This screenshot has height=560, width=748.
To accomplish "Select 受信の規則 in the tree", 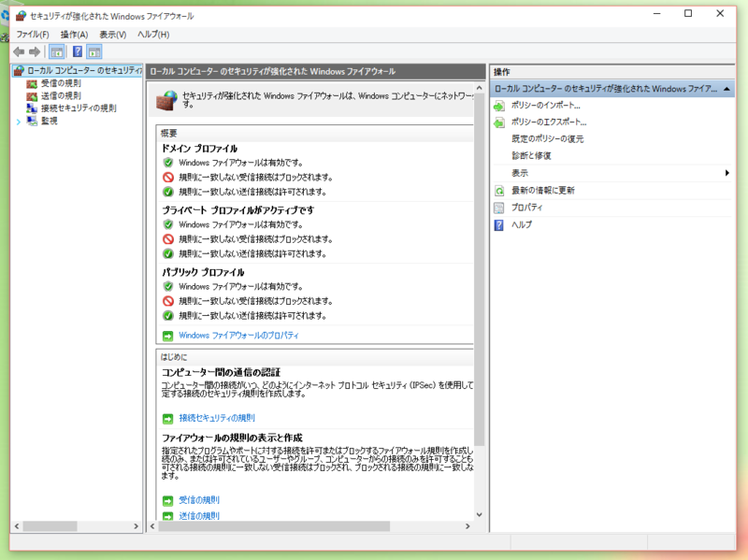I will tap(61, 83).
